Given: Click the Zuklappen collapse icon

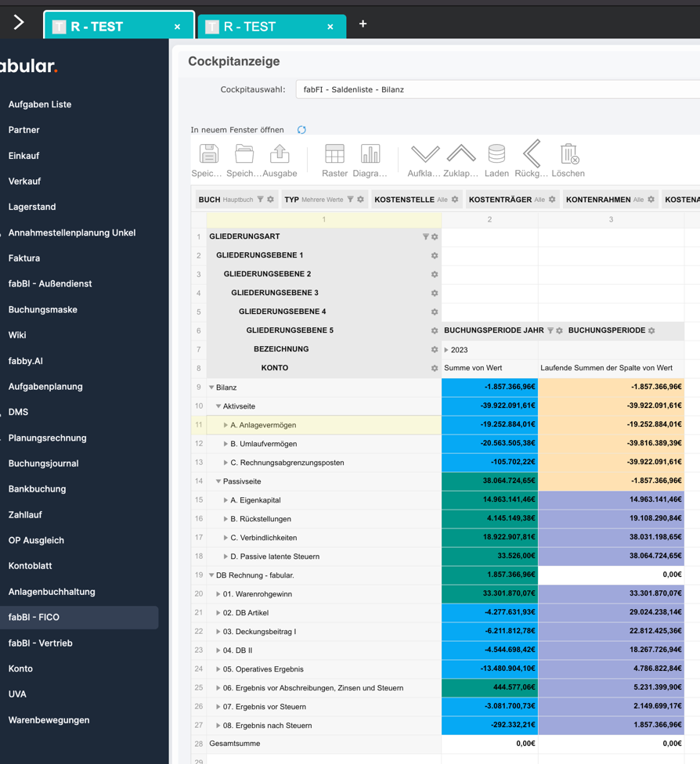Looking at the screenshot, I should [461, 154].
